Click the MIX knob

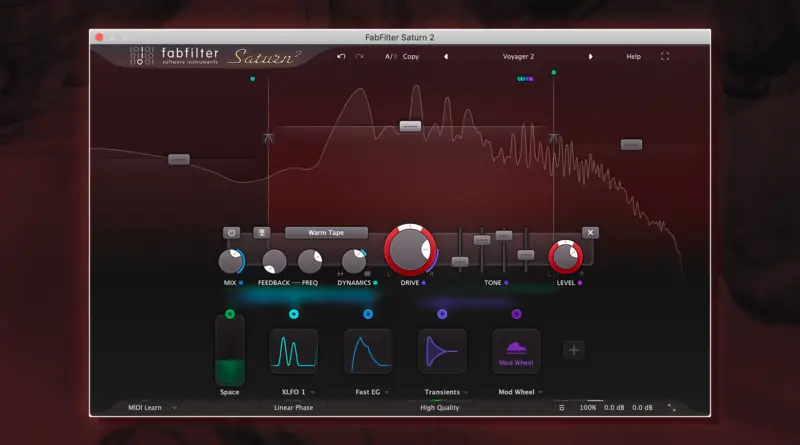231,261
